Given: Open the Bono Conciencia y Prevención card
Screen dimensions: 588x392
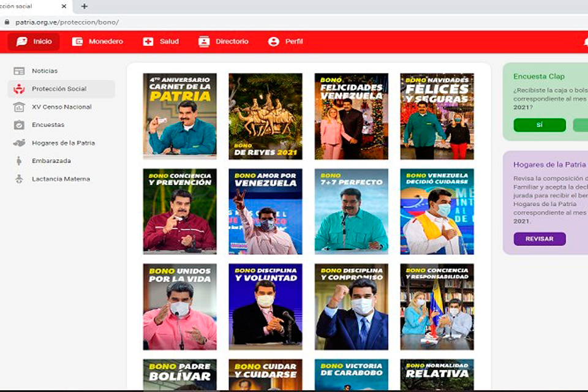Looking at the screenshot, I should (x=179, y=211).
